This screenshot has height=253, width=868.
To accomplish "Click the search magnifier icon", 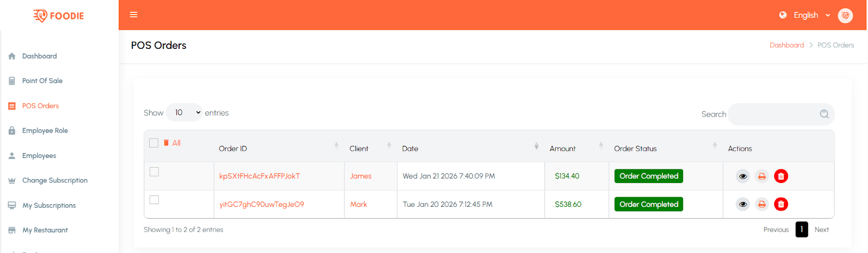I will point(824,114).
